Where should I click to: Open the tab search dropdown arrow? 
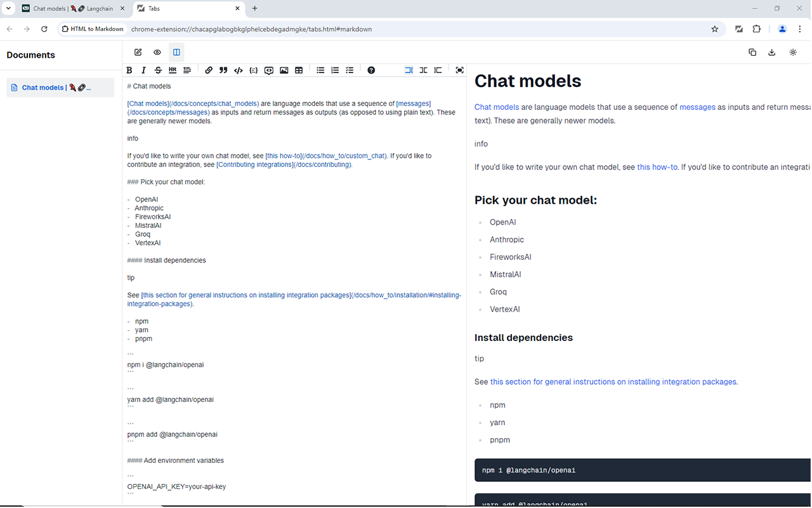pos(8,9)
